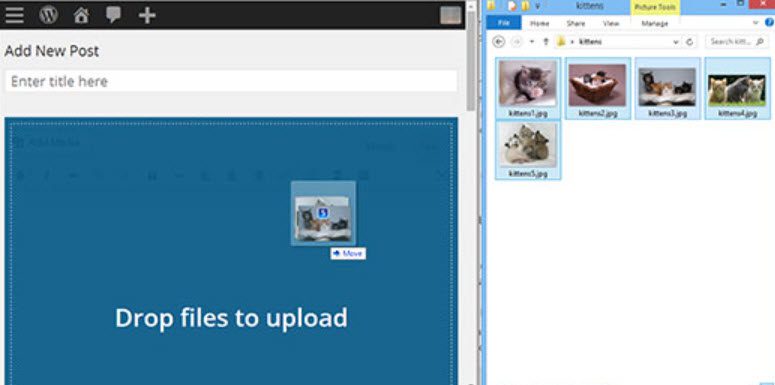Screen dimensions: 775x385
Task: Select kittens1.jpg thumbnail
Action: pos(527,84)
